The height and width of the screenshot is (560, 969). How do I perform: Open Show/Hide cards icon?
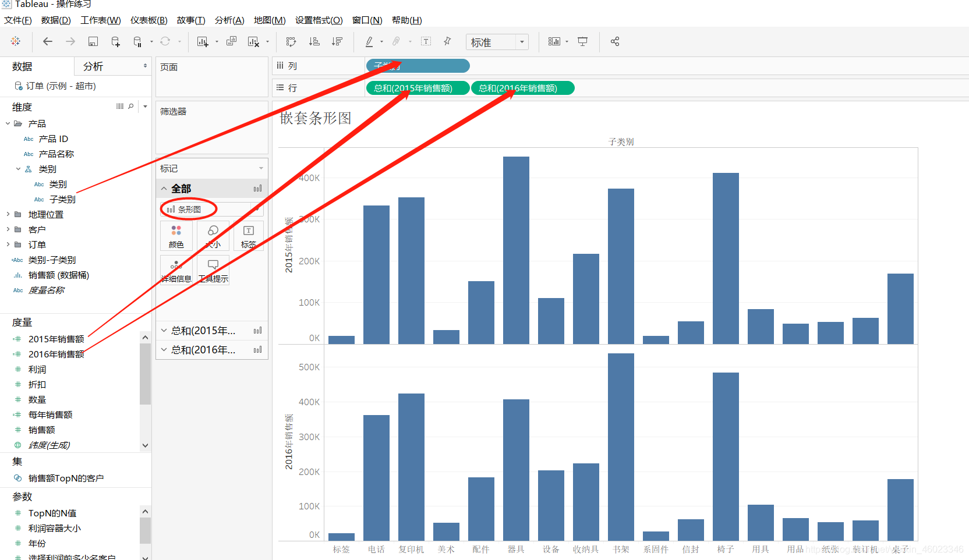coord(554,41)
